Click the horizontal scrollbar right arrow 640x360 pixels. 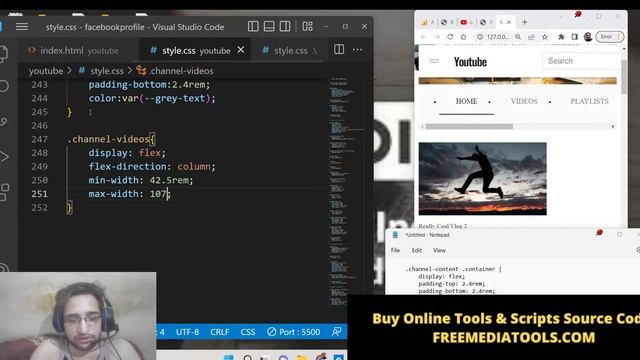tap(613, 127)
